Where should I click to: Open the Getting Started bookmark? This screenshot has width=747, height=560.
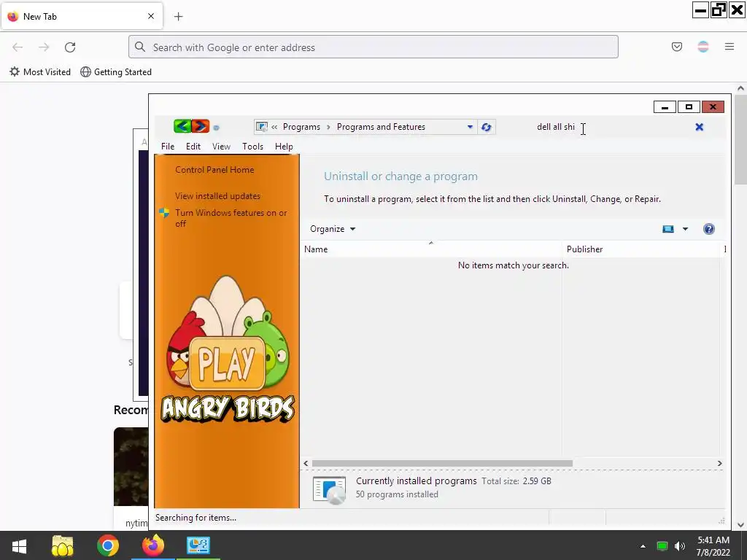[x=116, y=72]
